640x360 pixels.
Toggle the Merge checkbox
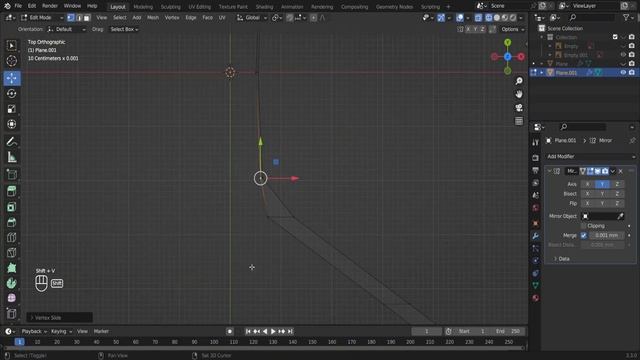(x=584, y=236)
